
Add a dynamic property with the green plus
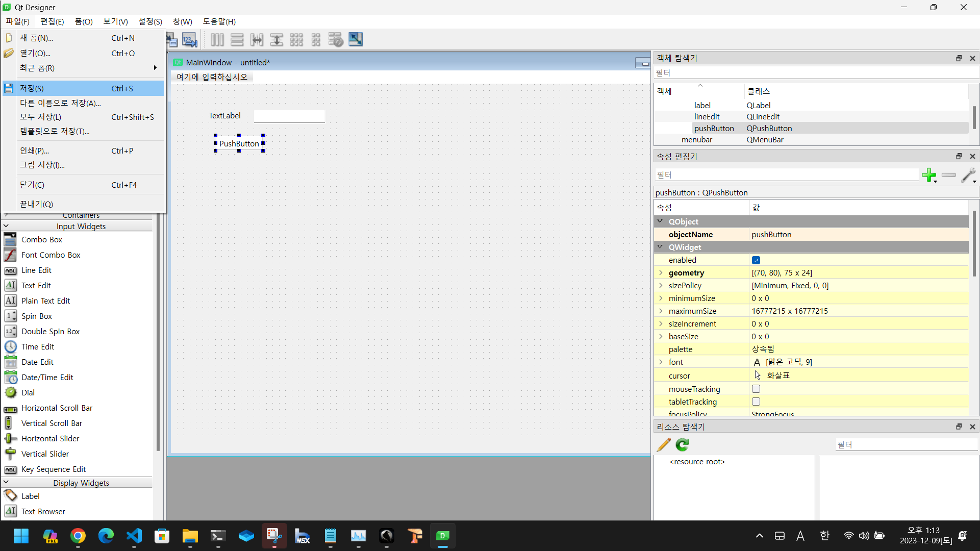point(929,175)
